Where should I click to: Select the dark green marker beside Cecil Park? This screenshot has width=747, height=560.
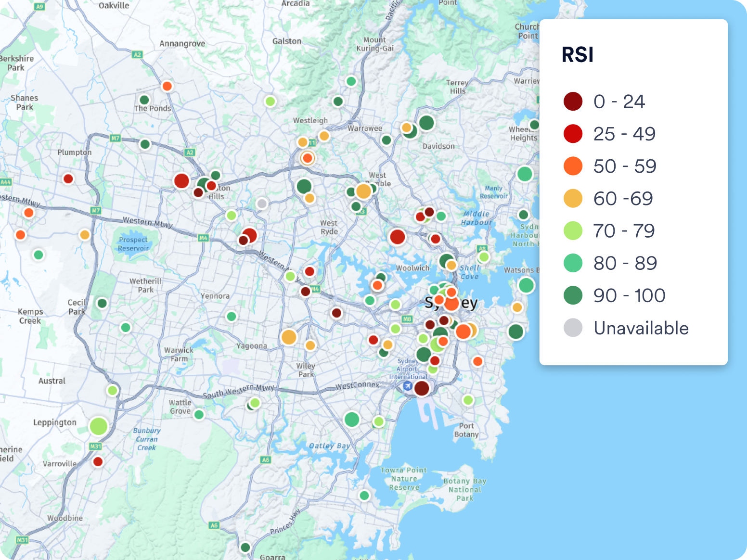(102, 303)
